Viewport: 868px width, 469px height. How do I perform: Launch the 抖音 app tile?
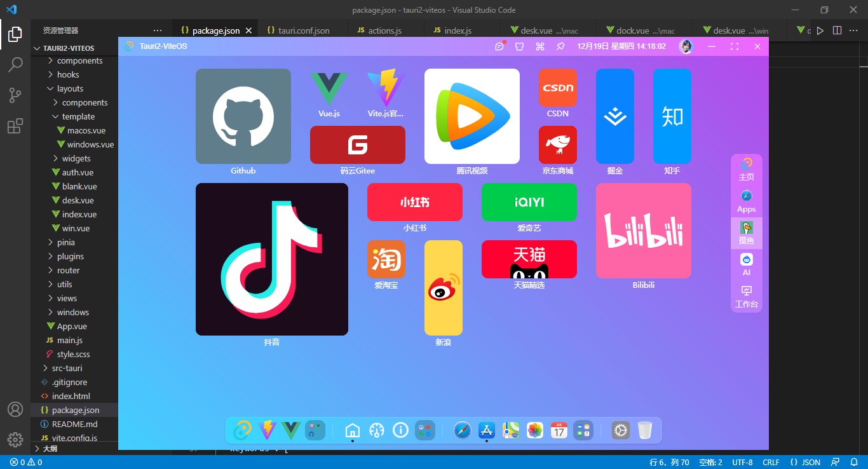pos(272,259)
